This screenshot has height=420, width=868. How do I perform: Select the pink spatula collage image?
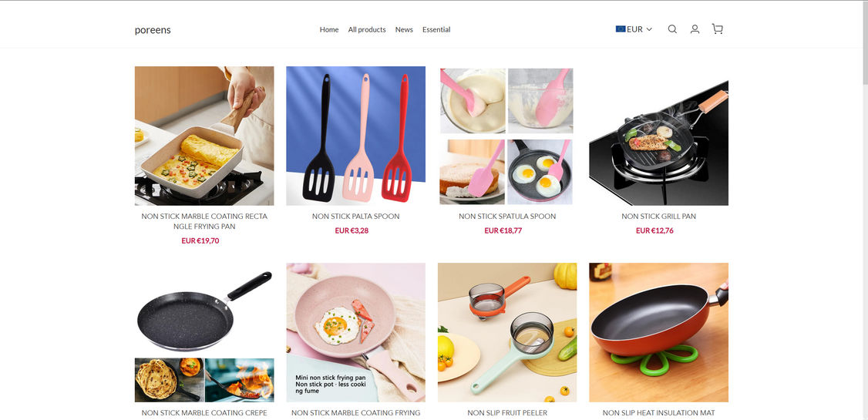pos(507,136)
